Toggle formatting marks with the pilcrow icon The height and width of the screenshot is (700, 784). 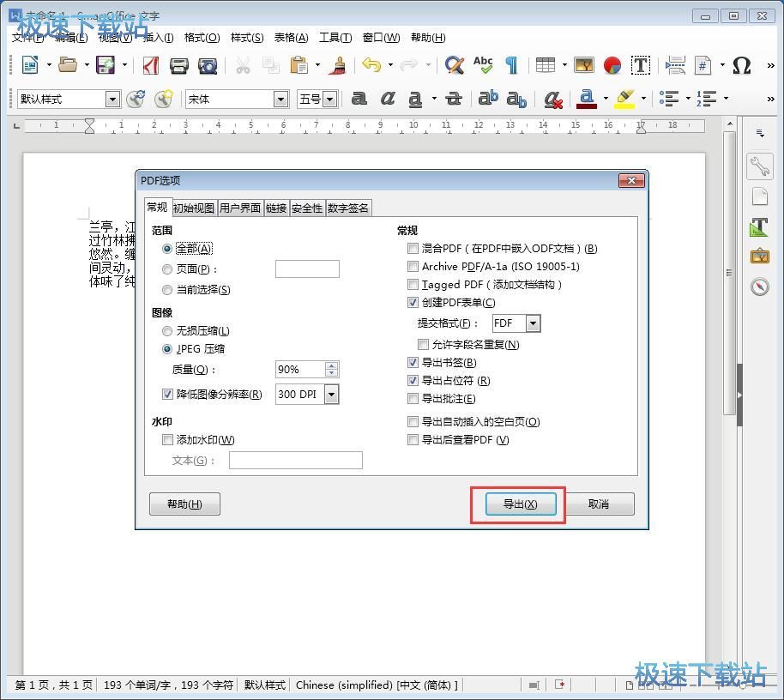pos(511,65)
